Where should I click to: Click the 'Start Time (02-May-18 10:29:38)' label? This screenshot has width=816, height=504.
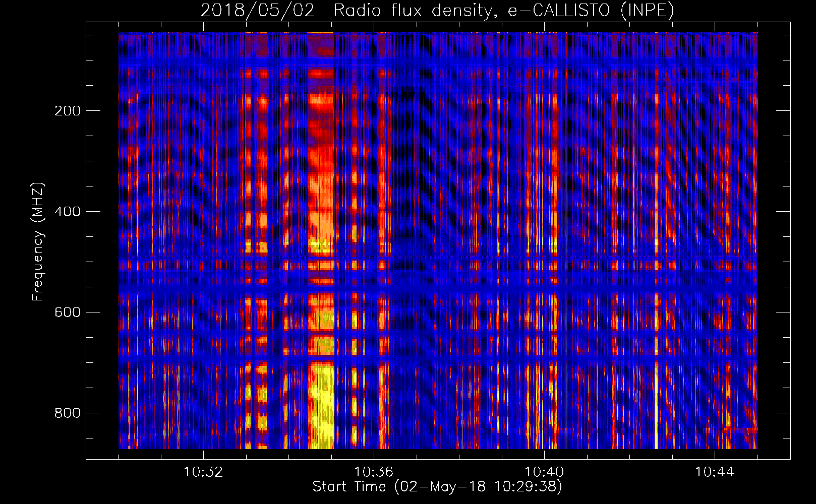pos(437,487)
